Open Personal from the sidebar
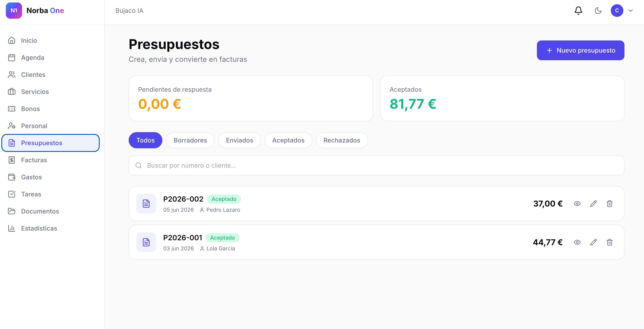The image size is (644, 329). (x=51, y=126)
